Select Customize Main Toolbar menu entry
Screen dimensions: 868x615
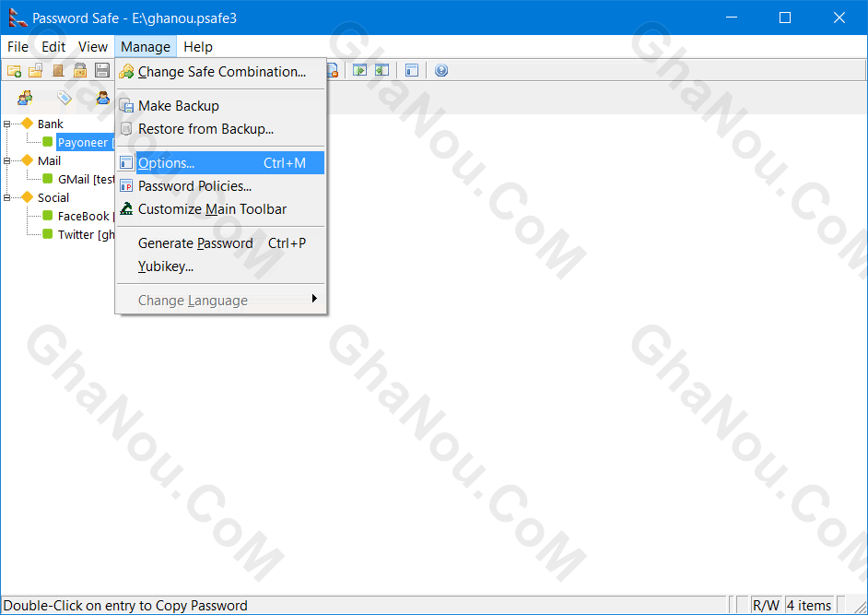point(221,209)
